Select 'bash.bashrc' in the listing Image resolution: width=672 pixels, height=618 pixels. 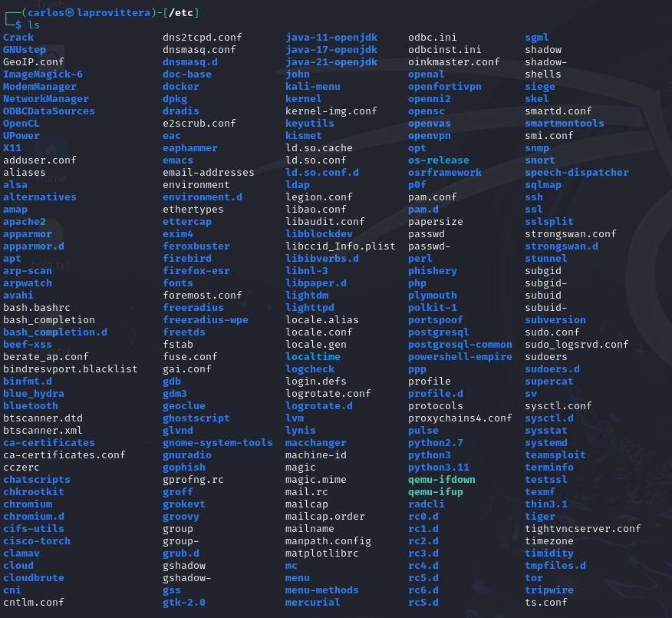click(x=36, y=308)
